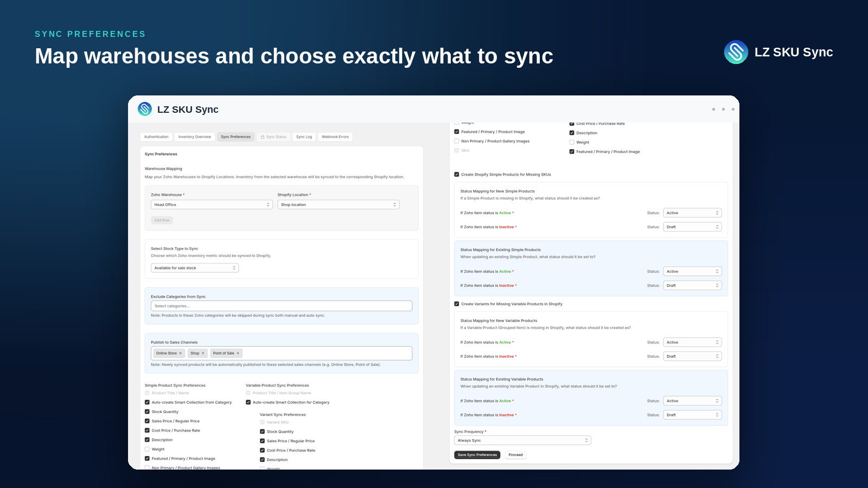Toggle Create Shopify Simple Products for Missing SKUs
The image size is (868, 488).
coord(457,175)
